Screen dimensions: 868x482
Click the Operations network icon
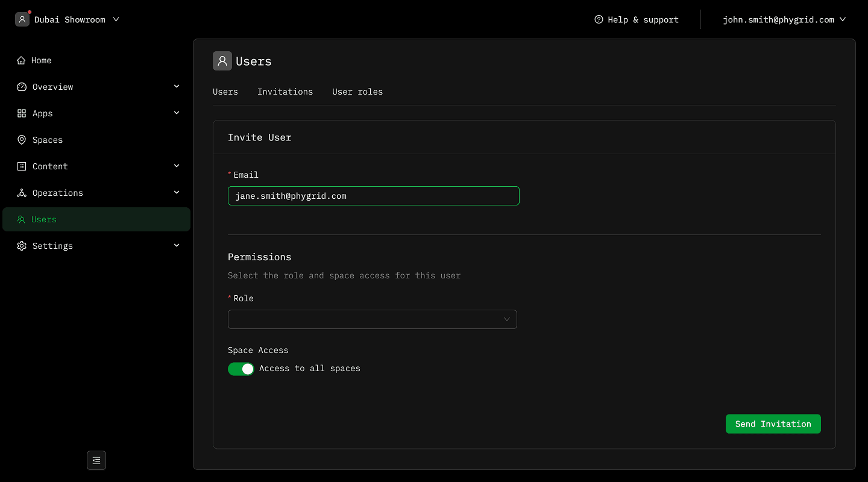pyautogui.click(x=22, y=193)
